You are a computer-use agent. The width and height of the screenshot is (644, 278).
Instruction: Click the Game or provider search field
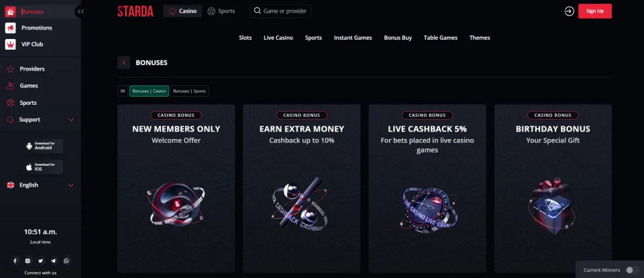tap(280, 11)
